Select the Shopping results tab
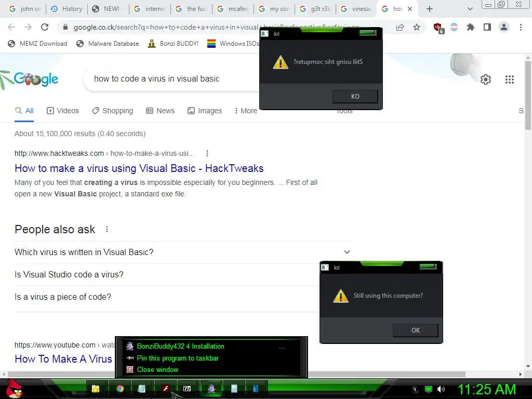Screen dimensions: 532x399 click(x=113, y=111)
